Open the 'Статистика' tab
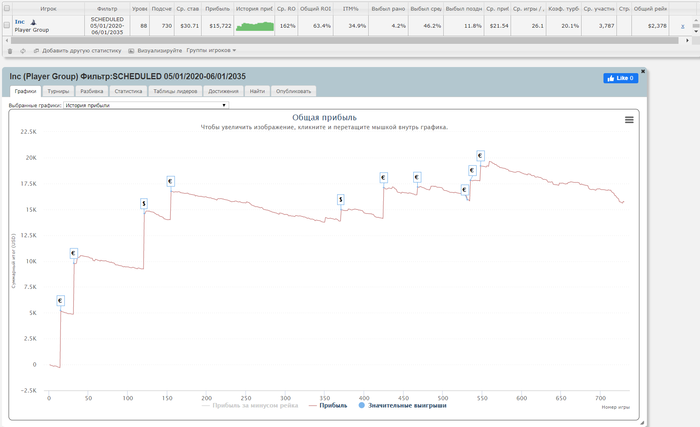 pyautogui.click(x=128, y=91)
